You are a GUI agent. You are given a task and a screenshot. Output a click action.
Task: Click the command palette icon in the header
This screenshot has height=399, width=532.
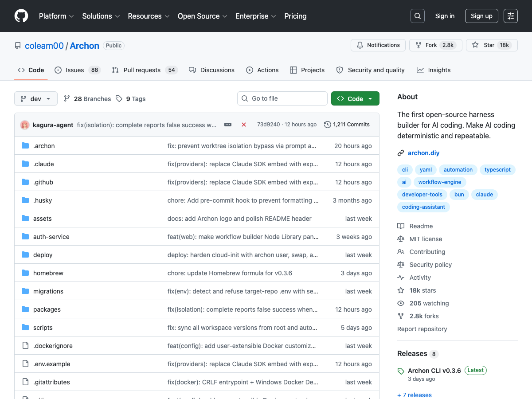point(510,16)
